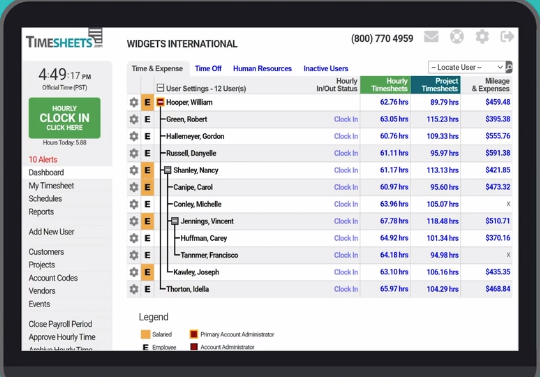Click the E employee icon for Hooper, William
Viewport: 540px width, 378px height.
(x=147, y=102)
